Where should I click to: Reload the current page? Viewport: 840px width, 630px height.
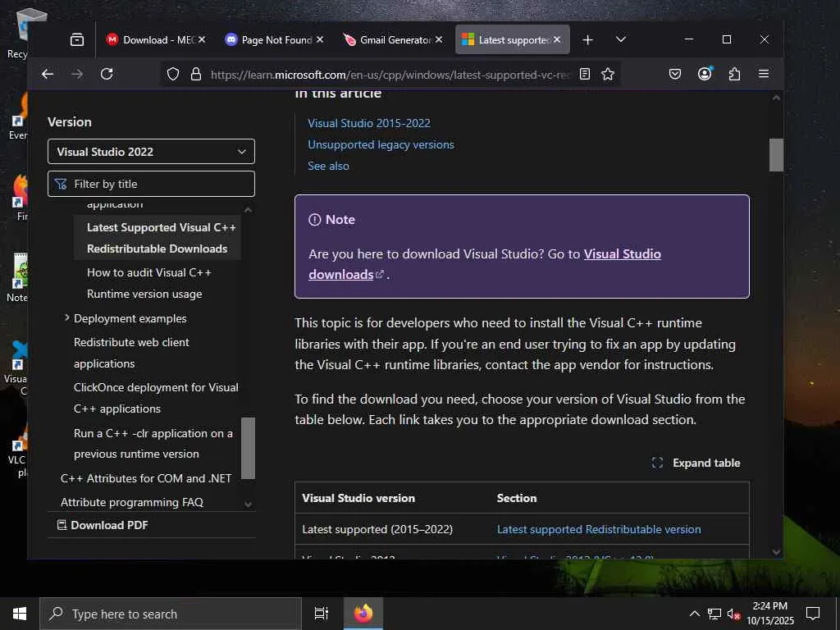[107, 74]
